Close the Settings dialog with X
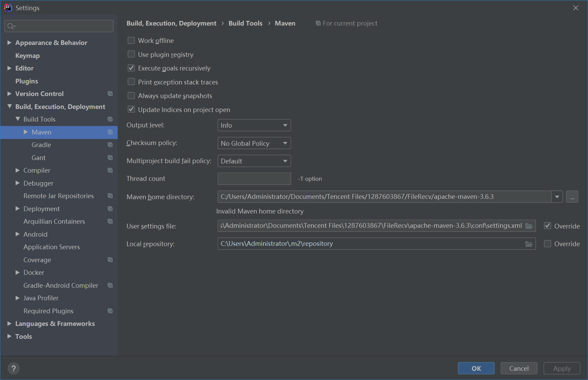This screenshot has height=380, width=588. pos(575,8)
